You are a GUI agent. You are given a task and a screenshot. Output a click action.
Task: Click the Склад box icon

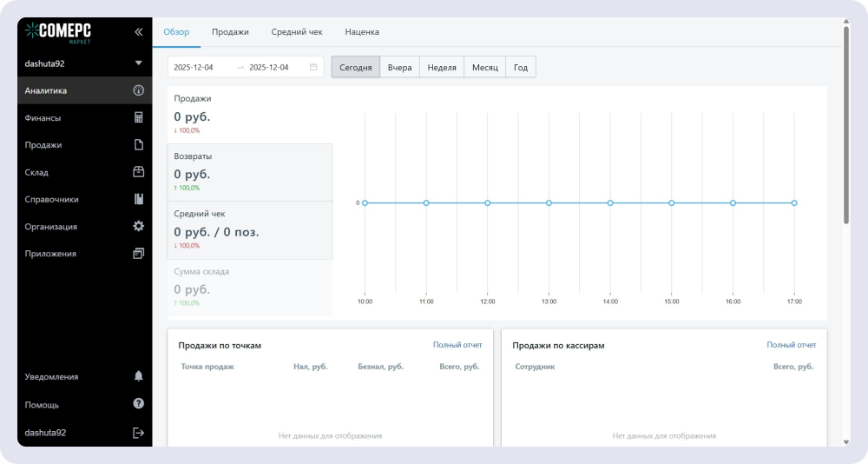pyautogui.click(x=138, y=172)
